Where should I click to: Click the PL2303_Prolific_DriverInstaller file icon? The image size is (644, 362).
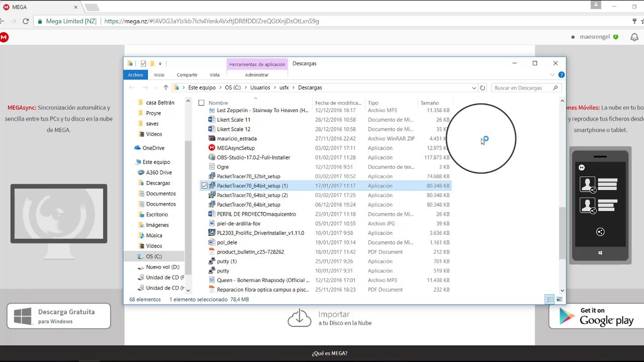pos(212,233)
